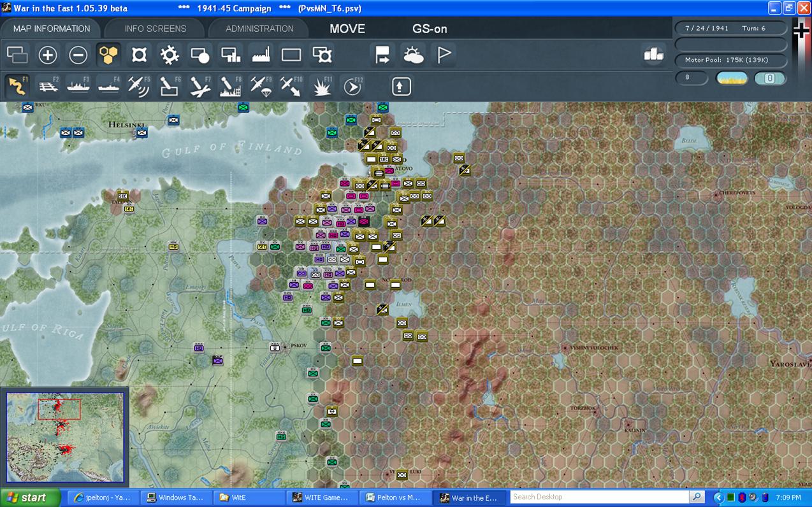This screenshot has height=507, width=812.
Task: Open the bar chart statistics icon
Action: pos(654,55)
